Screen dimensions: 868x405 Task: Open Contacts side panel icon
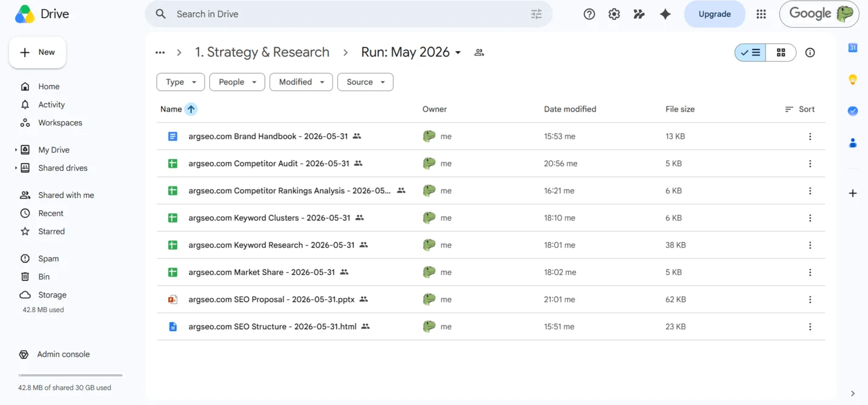[853, 143]
